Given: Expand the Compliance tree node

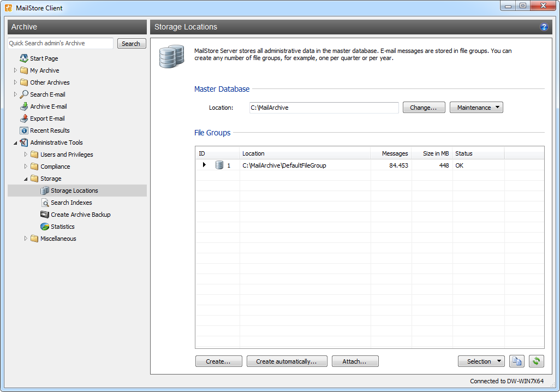Looking at the screenshot, I should click(x=26, y=167).
